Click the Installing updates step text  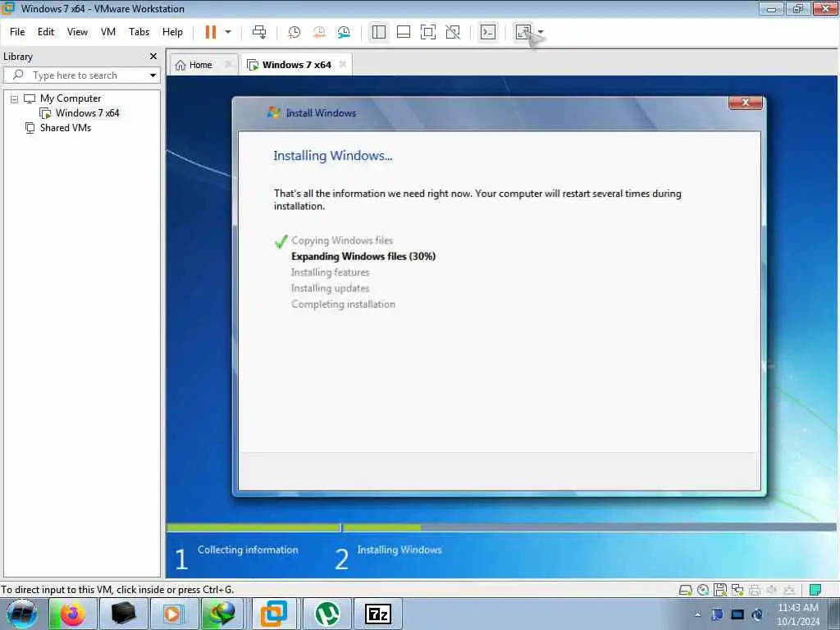[x=330, y=288]
